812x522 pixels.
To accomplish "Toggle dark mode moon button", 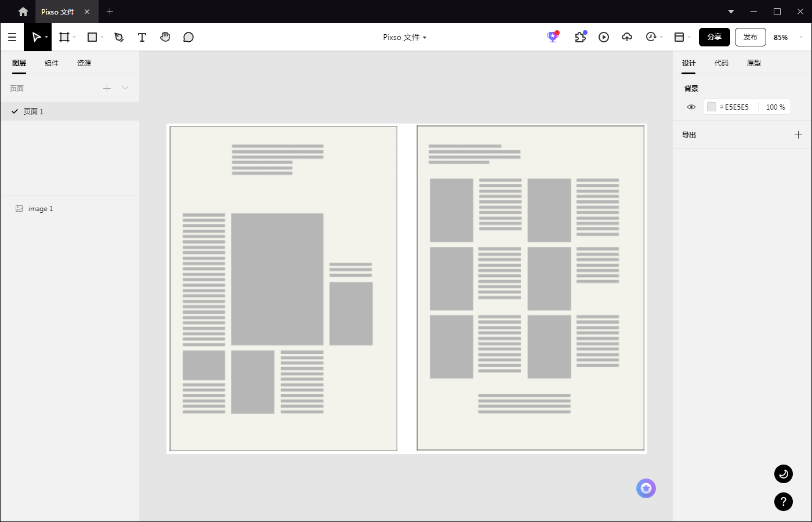I will 784,474.
